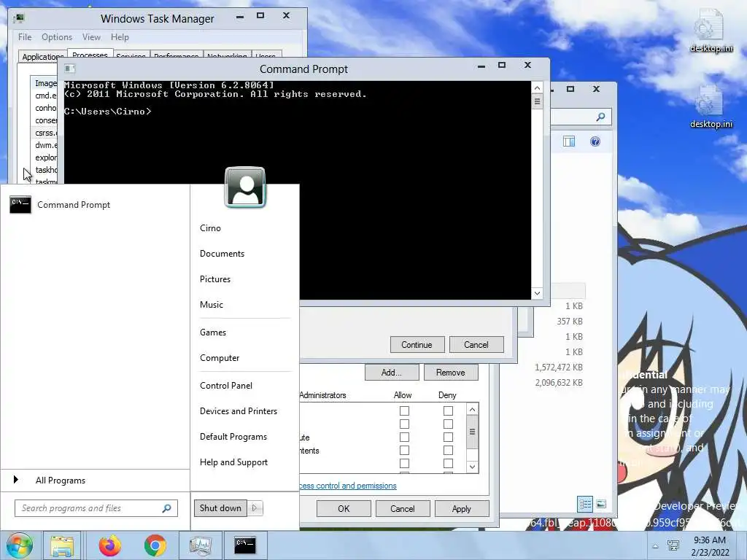Click OK in the permissions dialog
747x560 pixels.
[344, 508]
